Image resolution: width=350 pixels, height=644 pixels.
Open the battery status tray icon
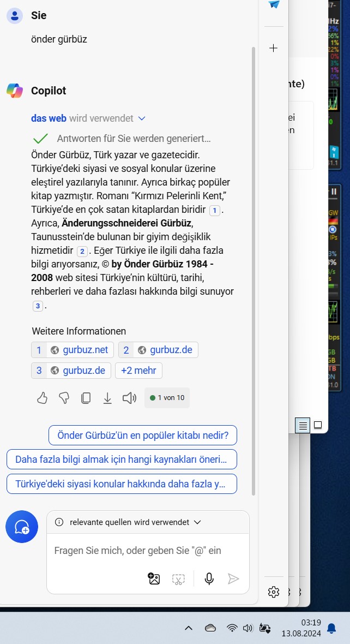tap(265, 628)
